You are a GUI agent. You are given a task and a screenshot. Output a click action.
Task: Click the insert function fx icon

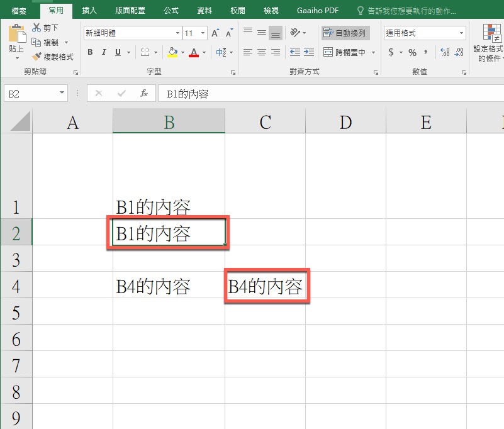point(144,93)
